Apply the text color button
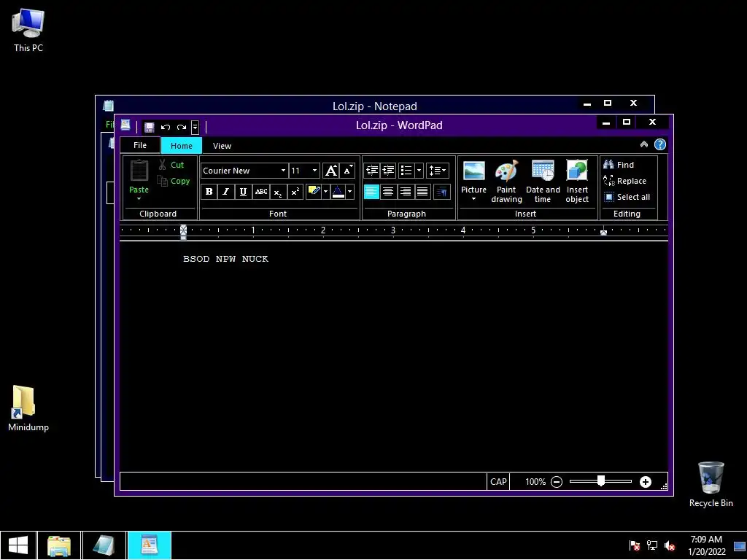 coord(338,192)
